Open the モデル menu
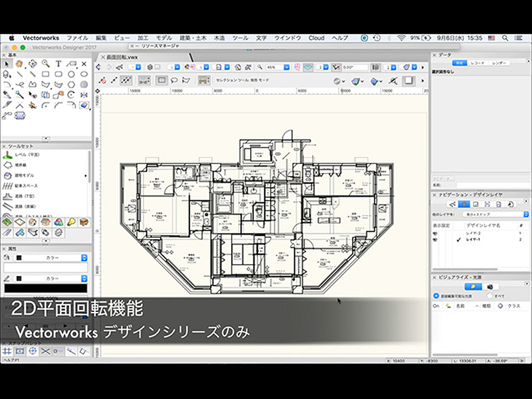The height and width of the screenshot is (399, 532). pos(164,38)
